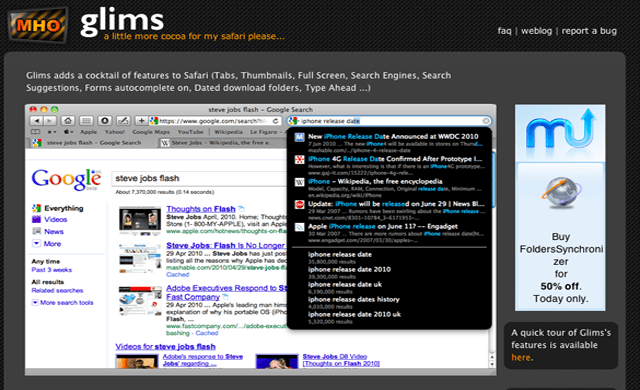Click the 'iphone release date' search field
This screenshot has width=640, height=390.
(389, 121)
